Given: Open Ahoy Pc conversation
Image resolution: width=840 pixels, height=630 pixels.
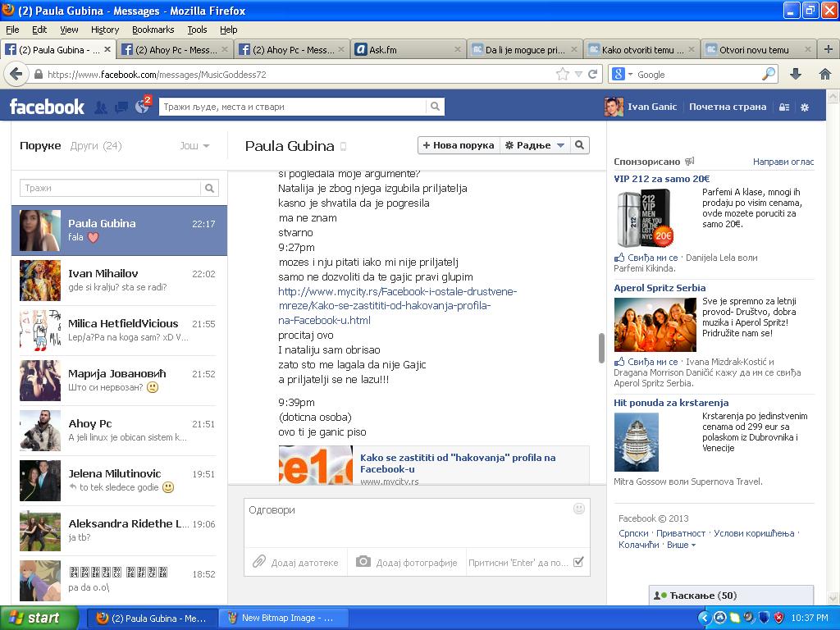Looking at the screenshot, I should [x=120, y=430].
